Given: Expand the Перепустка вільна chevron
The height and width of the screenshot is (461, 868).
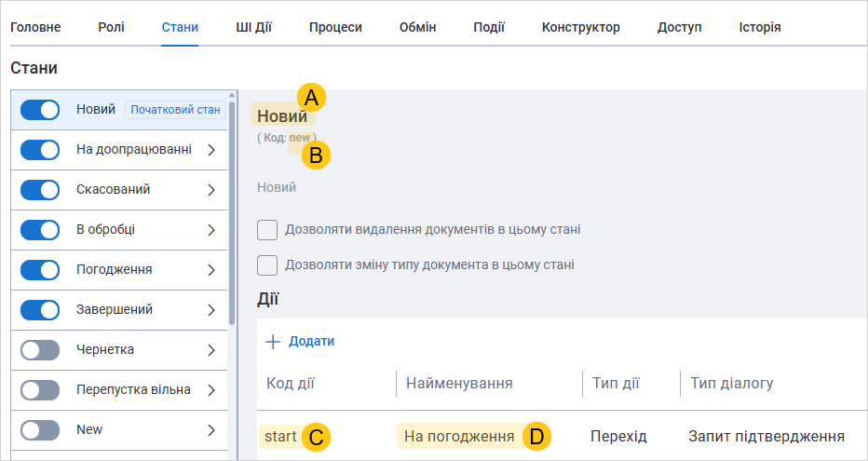Looking at the screenshot, I should (210, 390).
